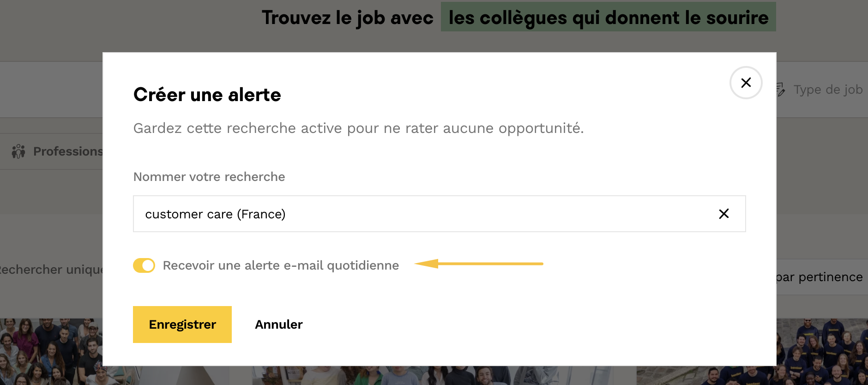Open the team photo at bottom left
This screenshot has width=868, height=385.
point(51,352)
